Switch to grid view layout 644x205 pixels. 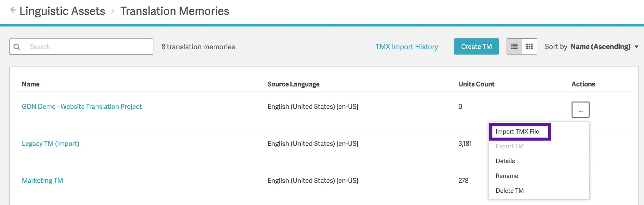click(530, 46)
